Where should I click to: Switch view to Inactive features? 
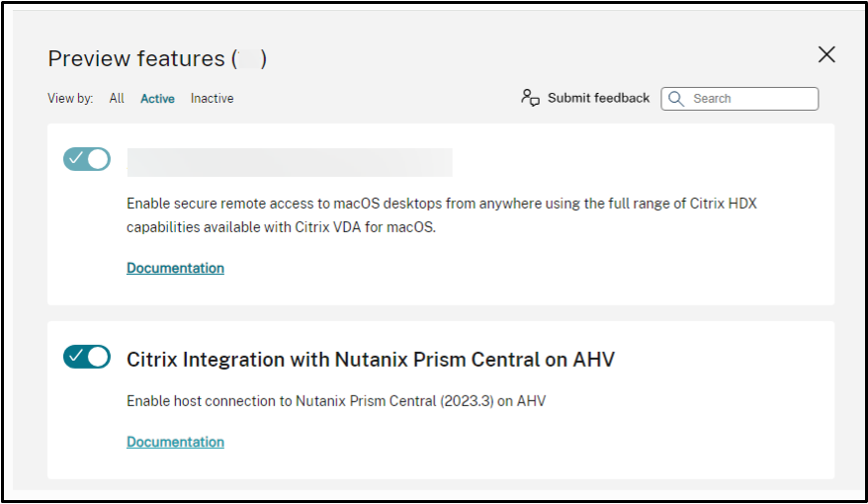(x=212, y=99)
